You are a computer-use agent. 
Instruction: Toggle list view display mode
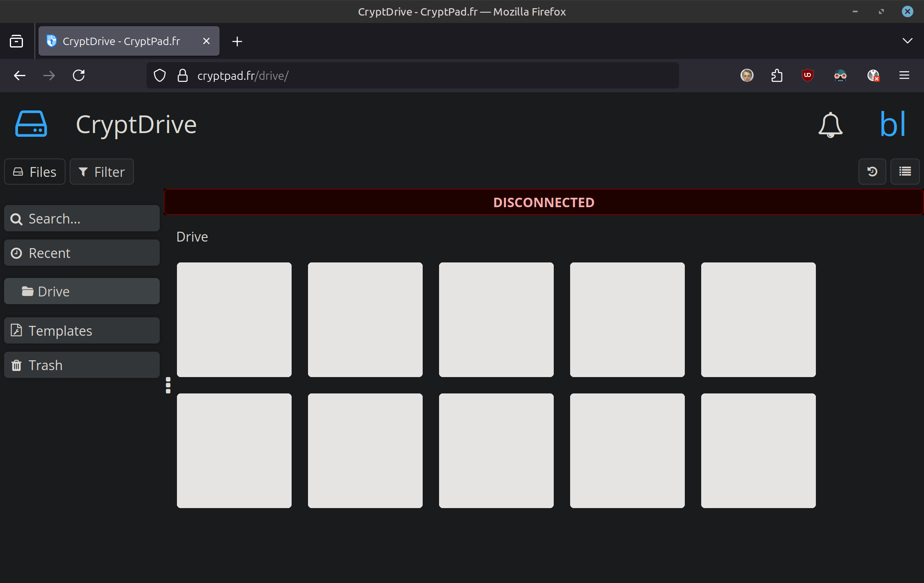click(x=905, y=172)
